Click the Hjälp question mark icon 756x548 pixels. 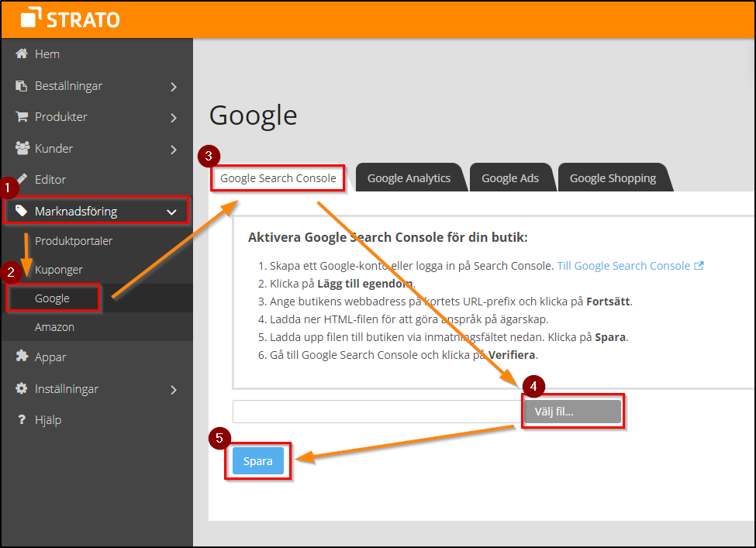click(x=22, y=420)
